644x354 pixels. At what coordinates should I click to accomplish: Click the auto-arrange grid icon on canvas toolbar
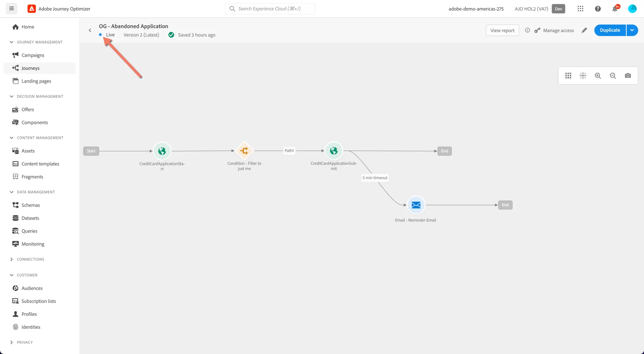[x=568, y=76]
